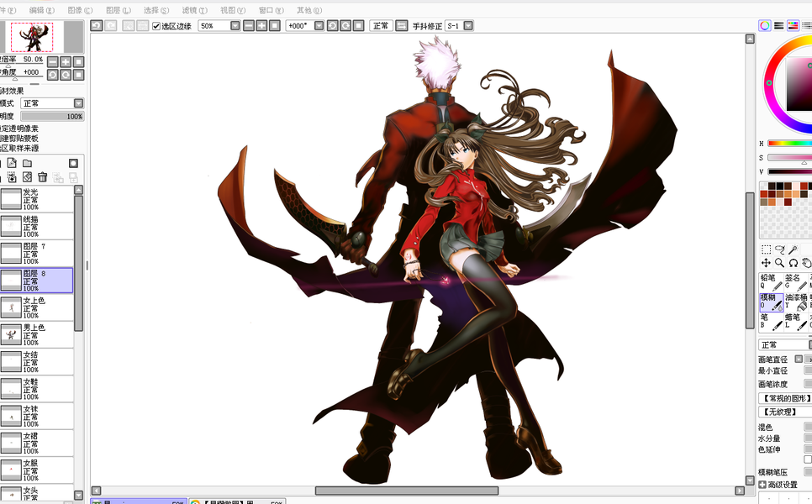The image size is (812, 504).
Task: Rotate canvas clockwise from the top toolbar
Action: tap(345, 26)
